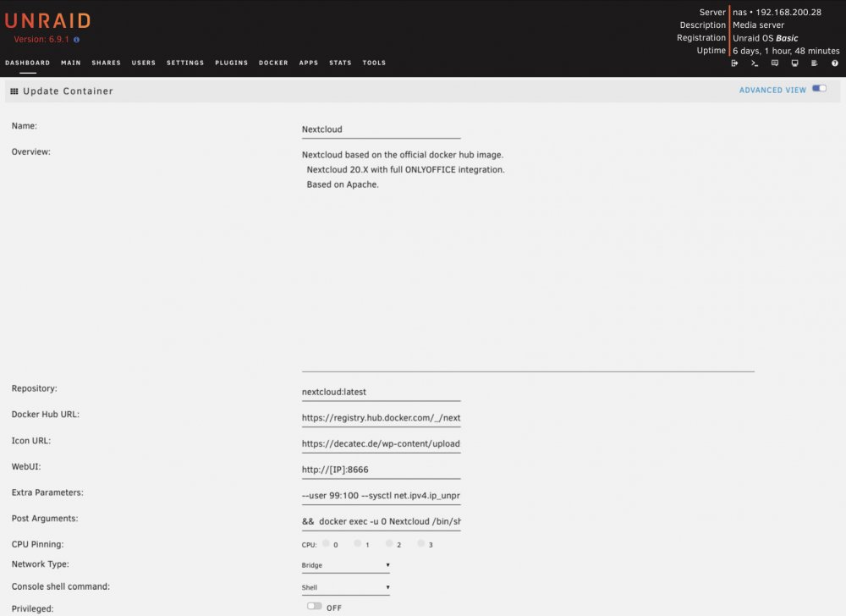
Task: Click the ADVANCED VIEW label
Action: point(772,90)
